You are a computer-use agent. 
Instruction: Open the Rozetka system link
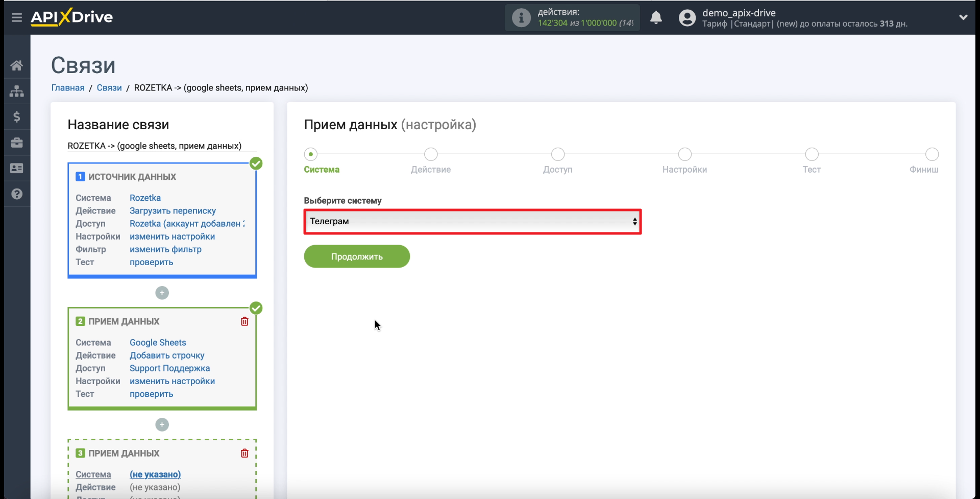(145, 198)
